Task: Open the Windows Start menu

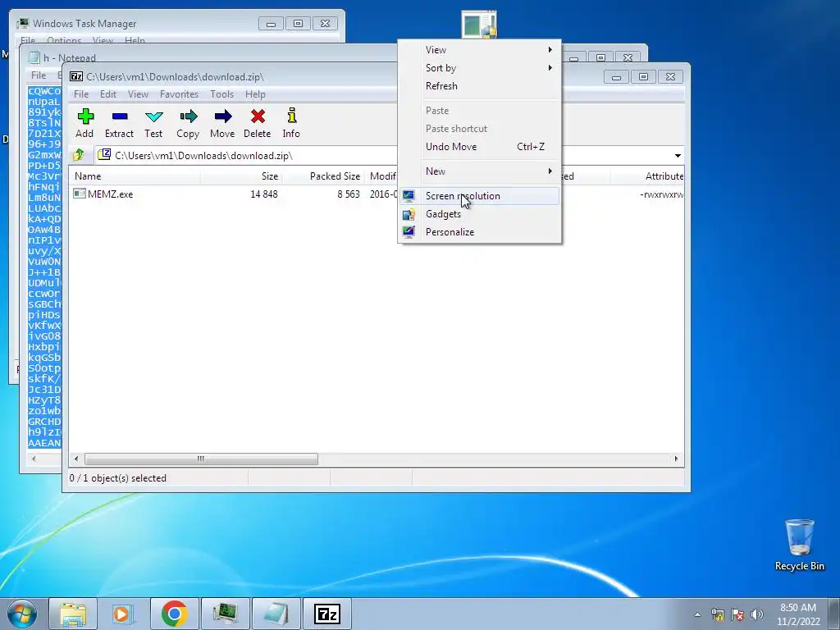Action: [22, 614]
